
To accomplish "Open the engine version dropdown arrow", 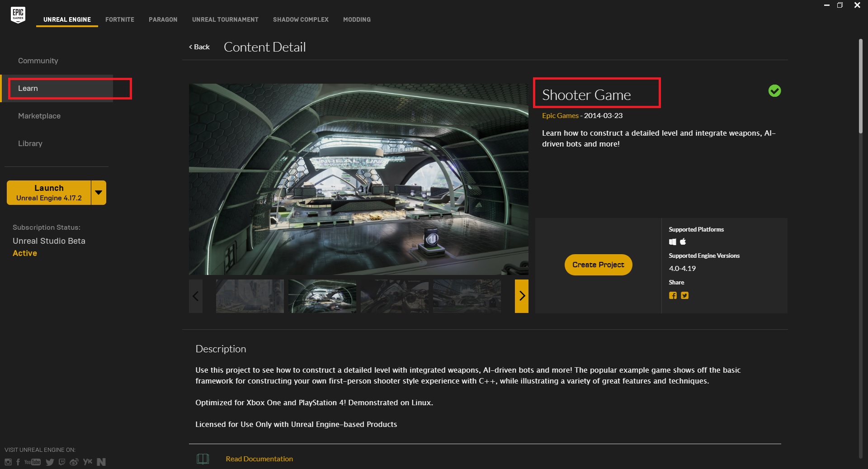I will tap(99, 193).
